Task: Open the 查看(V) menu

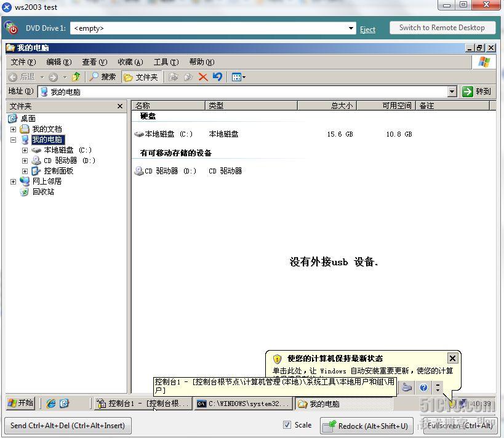Action: 95,62
